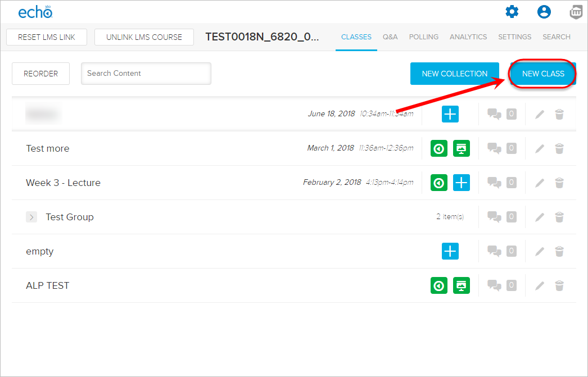Add content with plus icon on empty row
Viewport: 588px width, 377px height.
(x=450, y=251)
